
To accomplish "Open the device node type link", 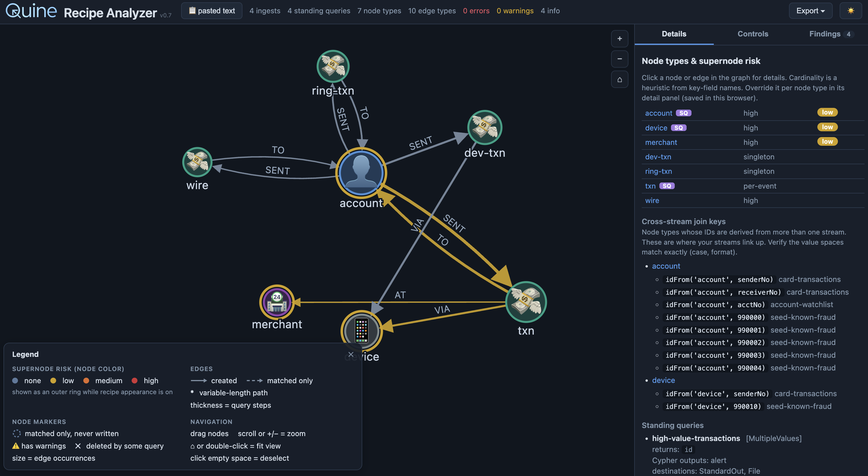I will pyautogui.click(x=656, y=128).
